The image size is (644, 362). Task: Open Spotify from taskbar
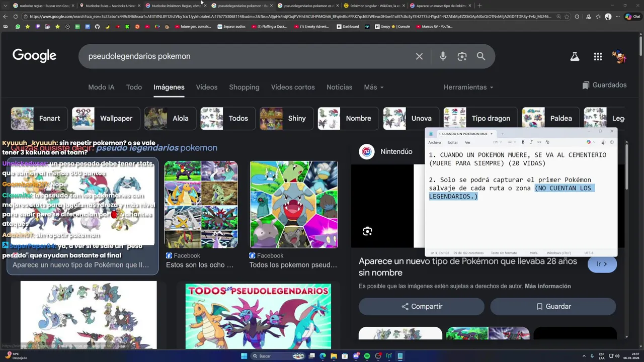(x=367, y=356)
